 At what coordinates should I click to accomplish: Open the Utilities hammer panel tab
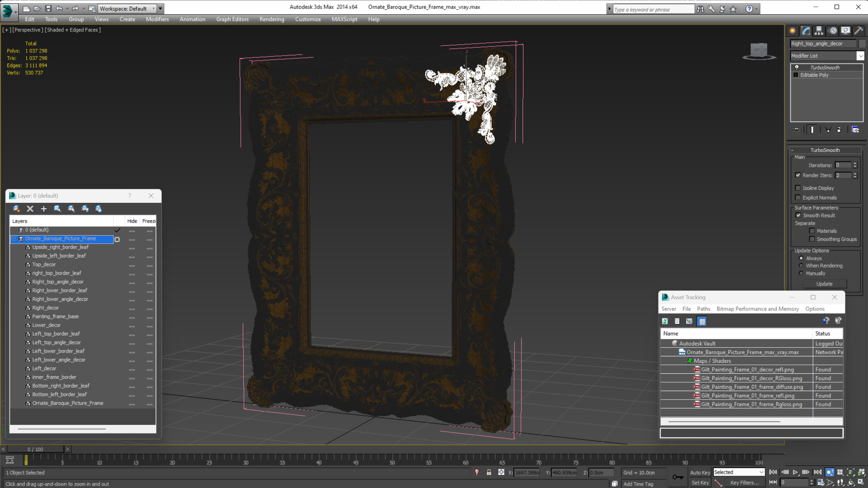(x=858, y=31)
